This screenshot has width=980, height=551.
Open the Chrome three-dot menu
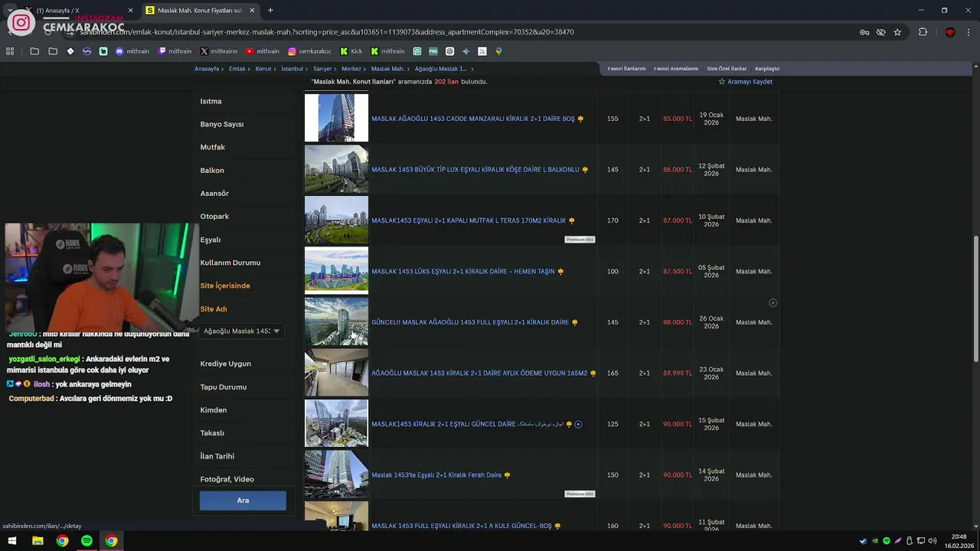[x=969, y=32]
